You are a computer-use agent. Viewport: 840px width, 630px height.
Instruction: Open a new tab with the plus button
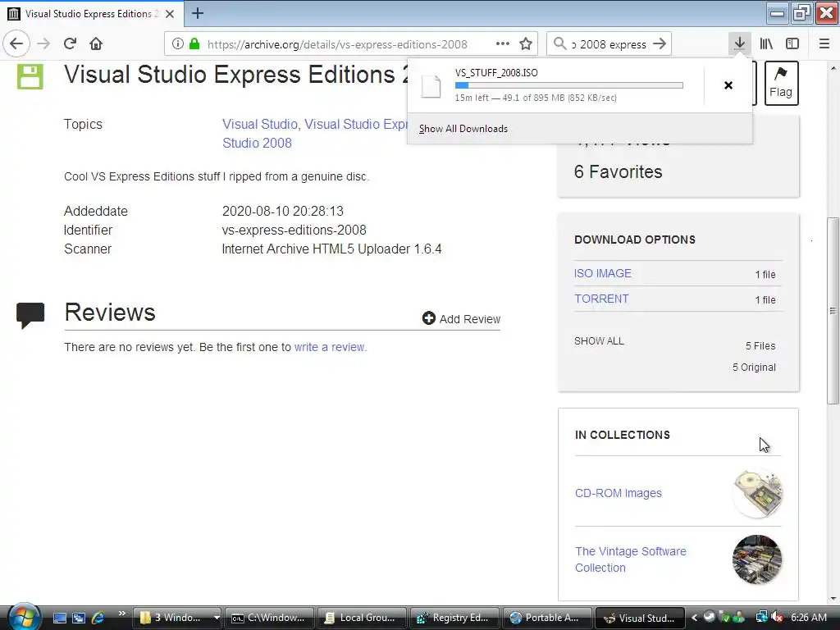point(198,13)
